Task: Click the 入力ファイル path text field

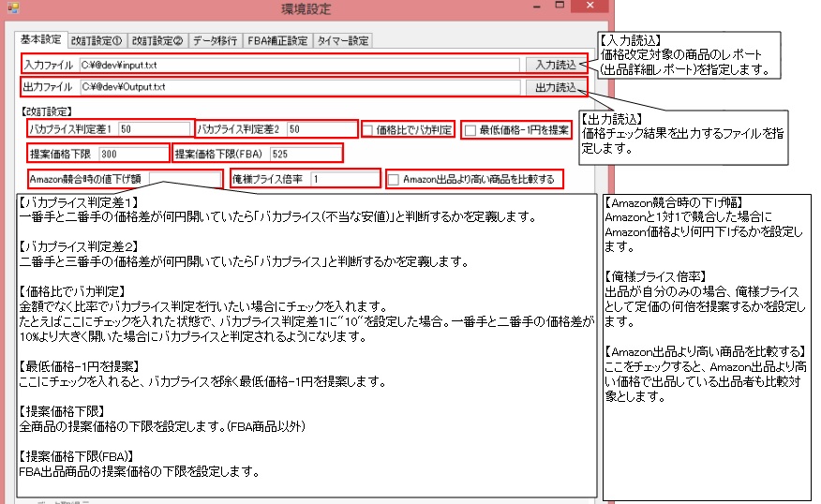Action: coord(298,65)
